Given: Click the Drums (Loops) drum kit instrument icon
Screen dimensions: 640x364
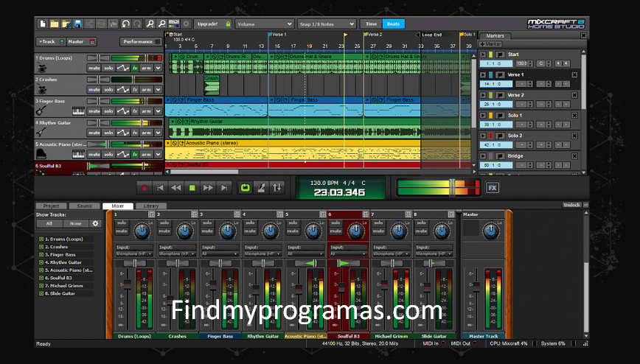Looking at the screenshot, I should pos(41,68).
